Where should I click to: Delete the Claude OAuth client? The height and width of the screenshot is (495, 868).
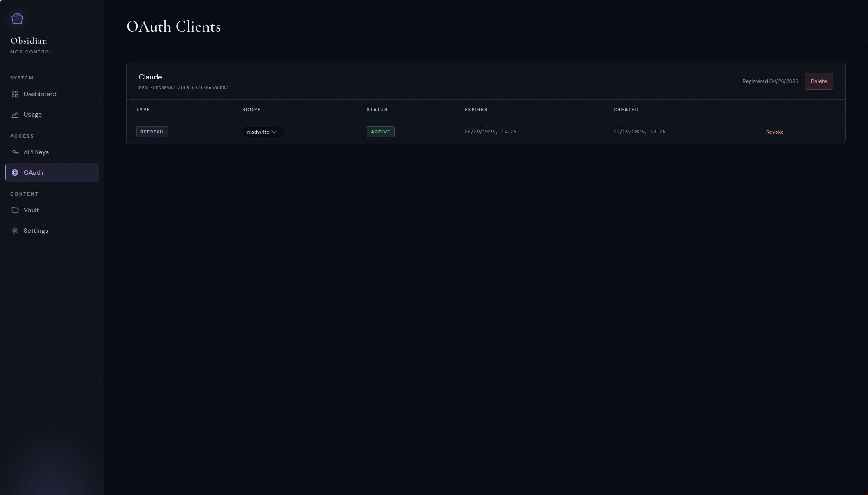point(819,81)
